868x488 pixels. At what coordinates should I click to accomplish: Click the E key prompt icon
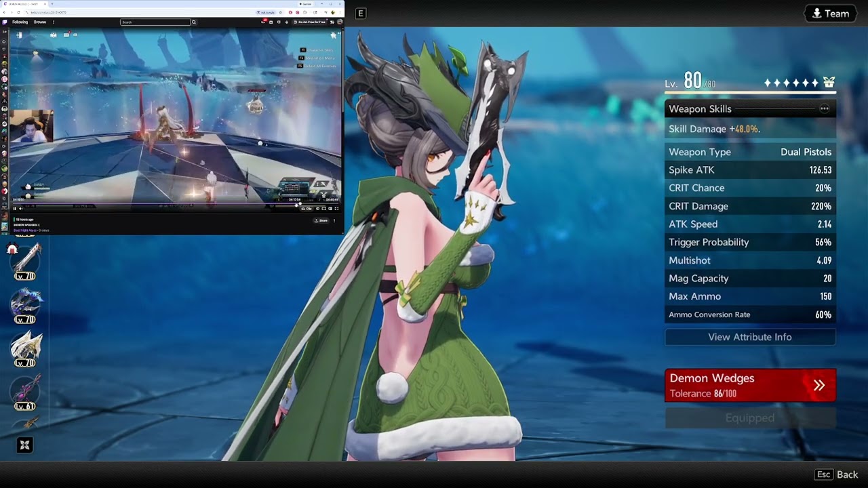(x=361, y=14)
